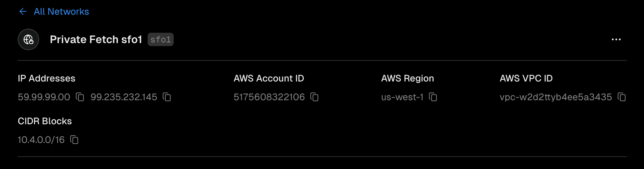Click the CIDR Blocks label

pos(45,121)
